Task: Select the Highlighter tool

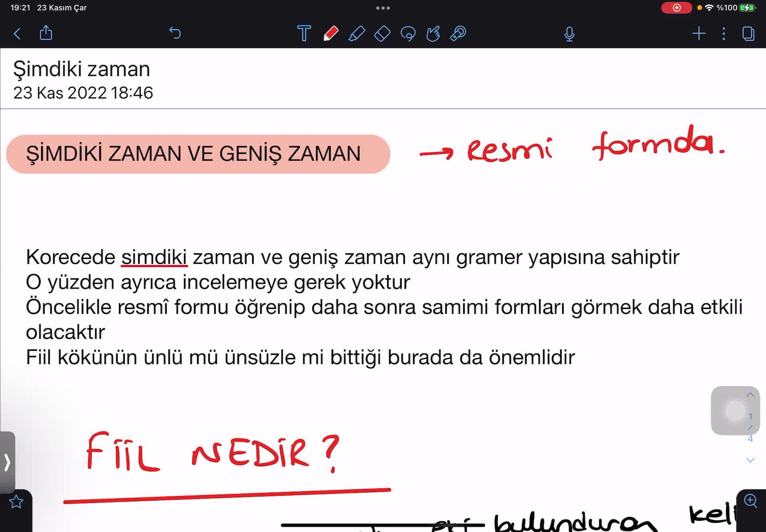Action: [357, 33]
